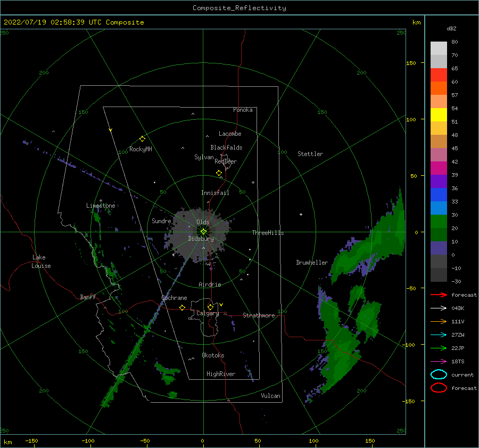Click the HighRiver label
Screen dimensions: 479x448
pos(221,374)
